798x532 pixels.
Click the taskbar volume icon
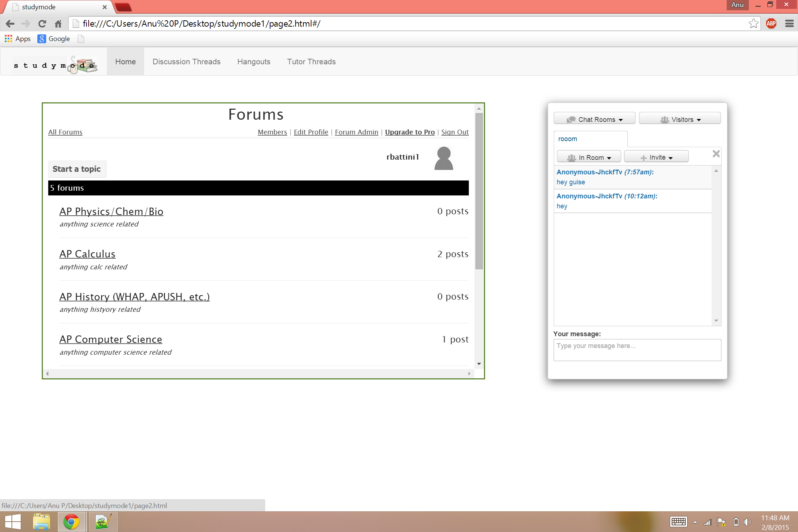click(x=747, y=522)
